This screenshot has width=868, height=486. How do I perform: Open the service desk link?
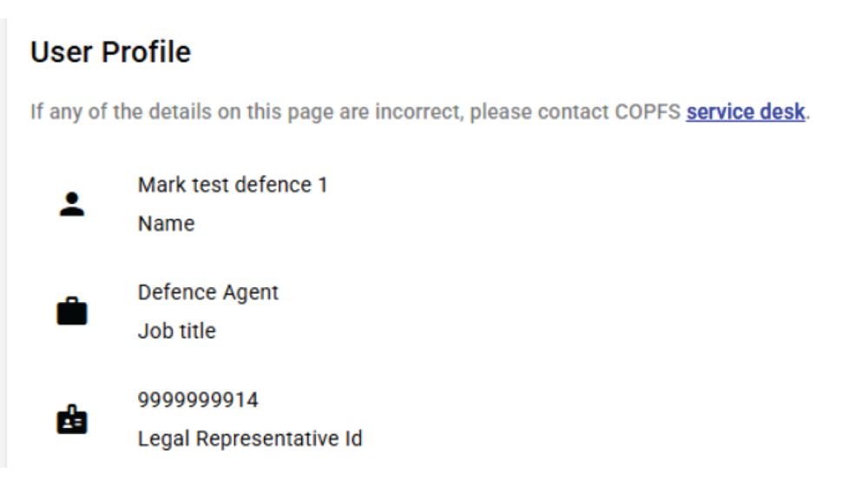click(x=745, y=112)
